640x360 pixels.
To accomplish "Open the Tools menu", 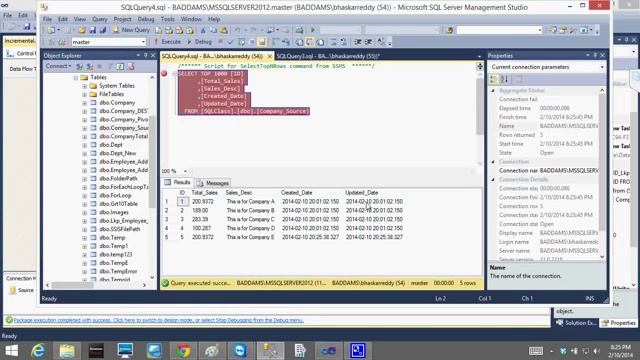I will pos(167,19).
